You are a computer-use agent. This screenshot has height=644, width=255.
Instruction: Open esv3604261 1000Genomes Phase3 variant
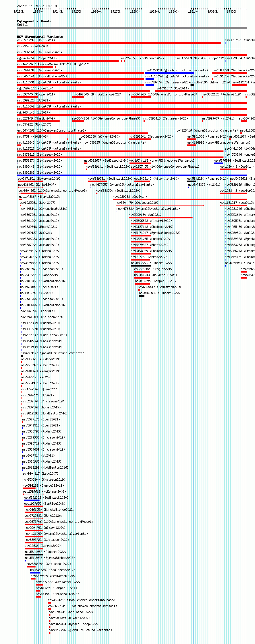[52, 130]
